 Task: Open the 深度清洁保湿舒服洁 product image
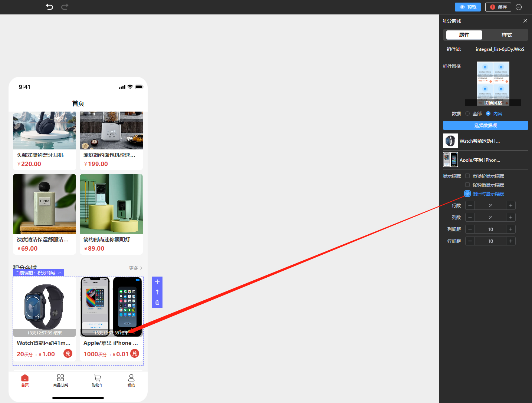point(45,204)
